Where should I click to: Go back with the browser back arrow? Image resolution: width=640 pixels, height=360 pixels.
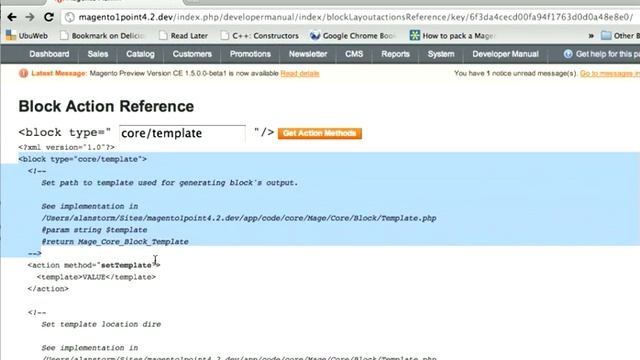click(12, 17)
